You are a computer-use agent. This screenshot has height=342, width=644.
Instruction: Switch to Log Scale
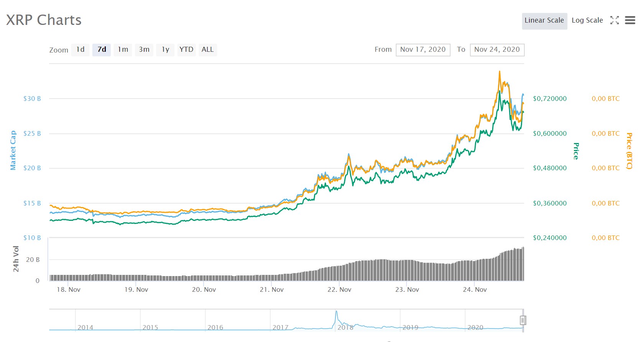click(x=587, y=20)
